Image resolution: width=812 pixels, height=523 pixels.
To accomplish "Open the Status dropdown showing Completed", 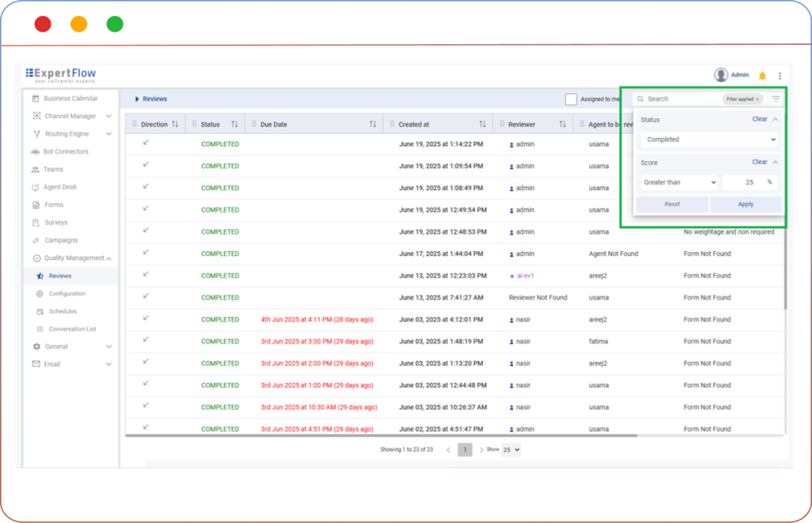I will pyautogui.click(x=709, y=139).
